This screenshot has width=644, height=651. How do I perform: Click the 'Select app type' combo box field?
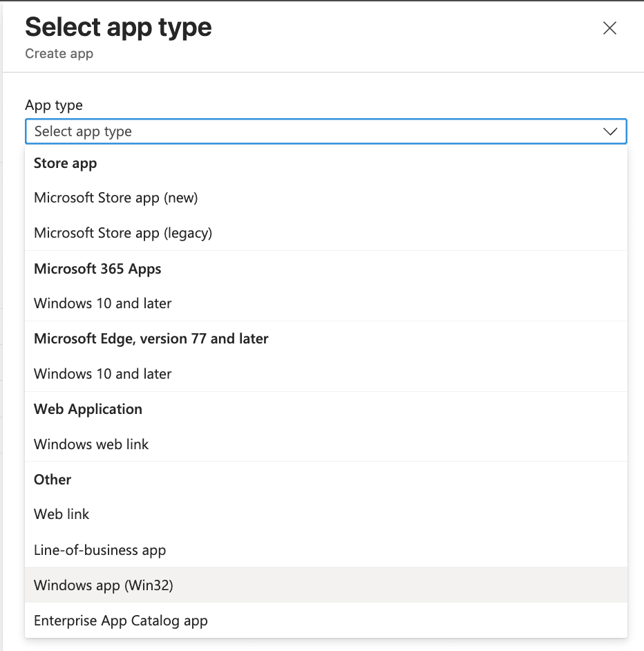point(311,131)
